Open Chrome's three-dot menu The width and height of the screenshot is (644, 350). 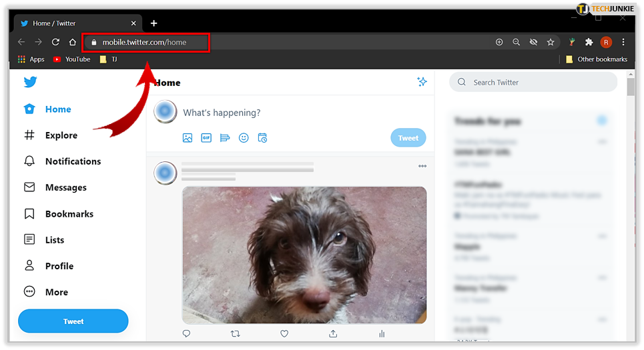pos(623,42)
